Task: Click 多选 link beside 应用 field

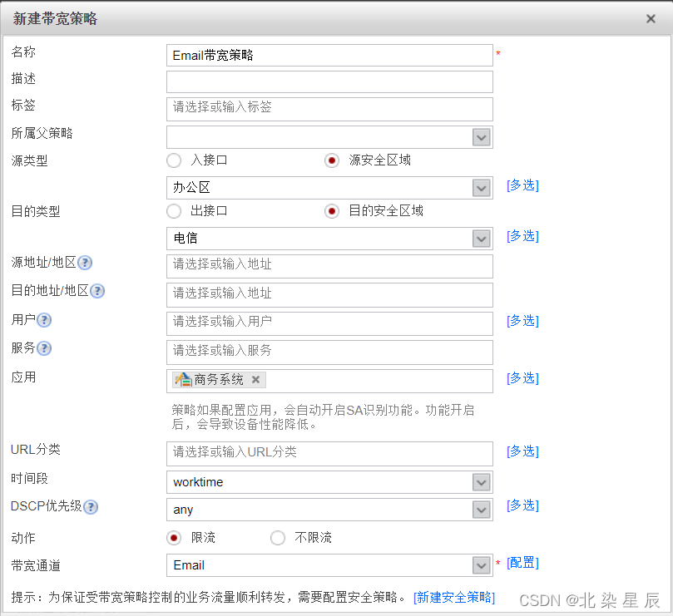Action: click(522, 378)
